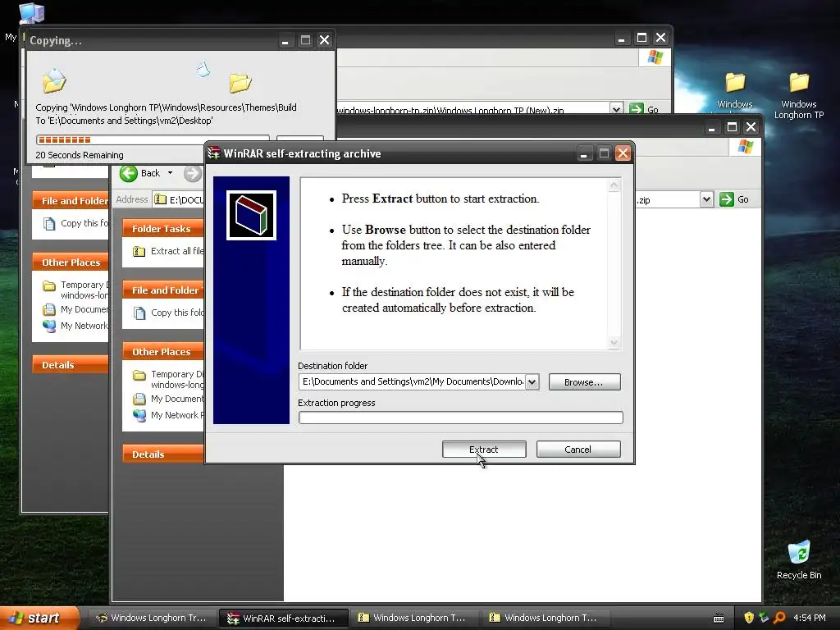Open My Documents link in front window

177,399
